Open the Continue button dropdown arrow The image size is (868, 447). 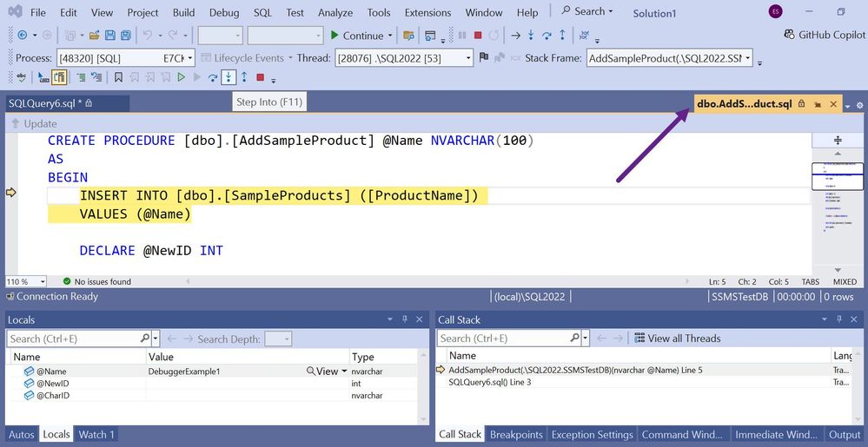coord(390,36)
